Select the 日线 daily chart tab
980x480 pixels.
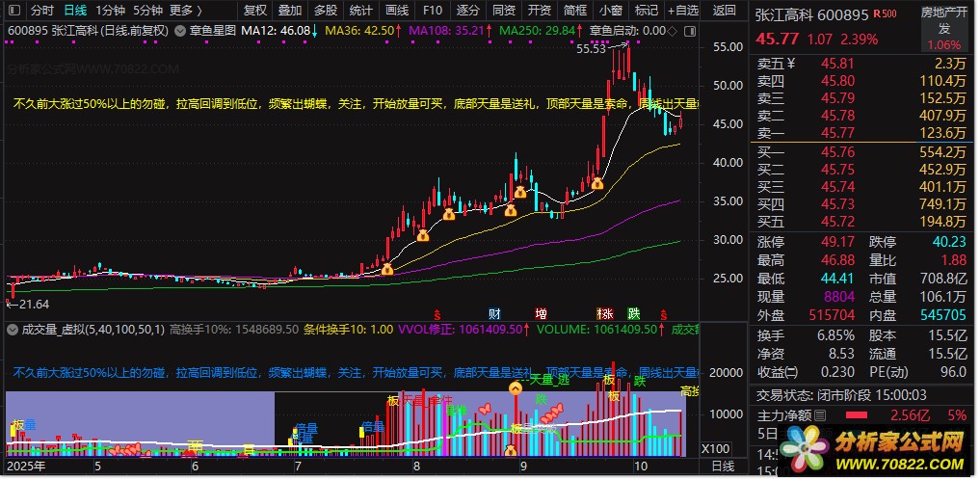[75, 11]
